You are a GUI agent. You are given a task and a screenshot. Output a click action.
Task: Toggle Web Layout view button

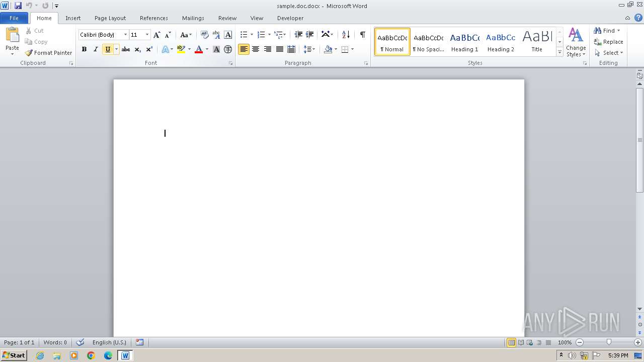coord(529,342)
